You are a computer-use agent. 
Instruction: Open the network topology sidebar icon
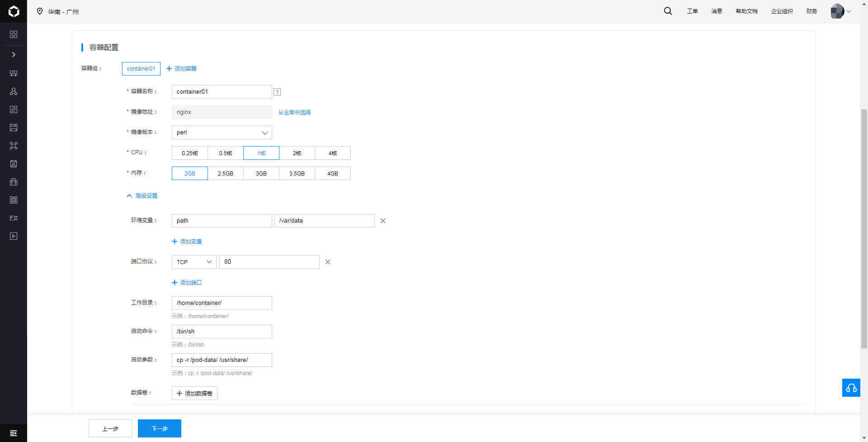[x=14, y=146]
